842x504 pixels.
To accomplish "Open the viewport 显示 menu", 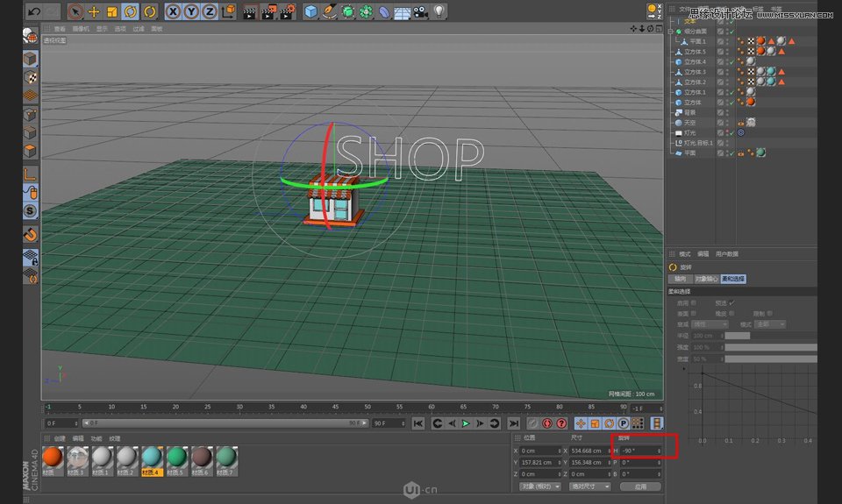I will coord(102,29).
